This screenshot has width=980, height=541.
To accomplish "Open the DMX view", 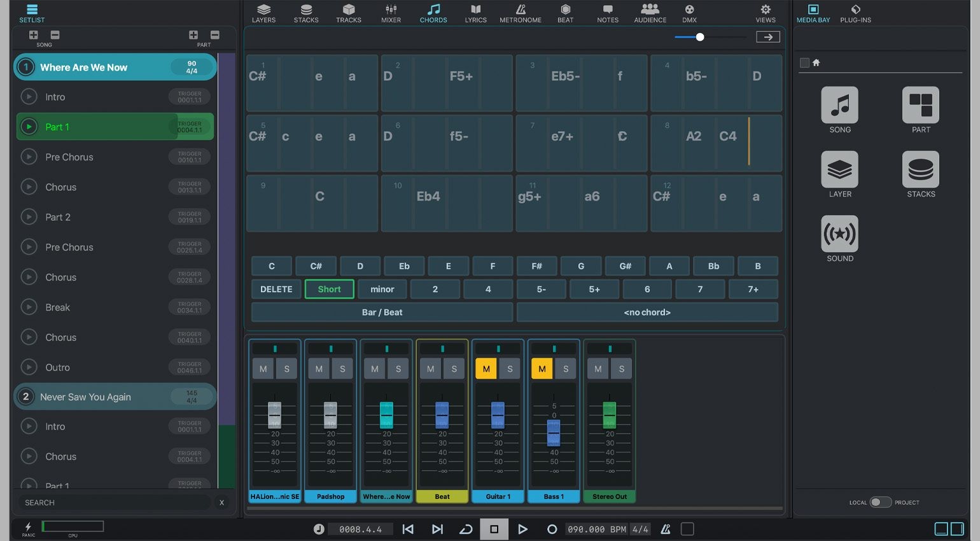I will pos(689,13).
